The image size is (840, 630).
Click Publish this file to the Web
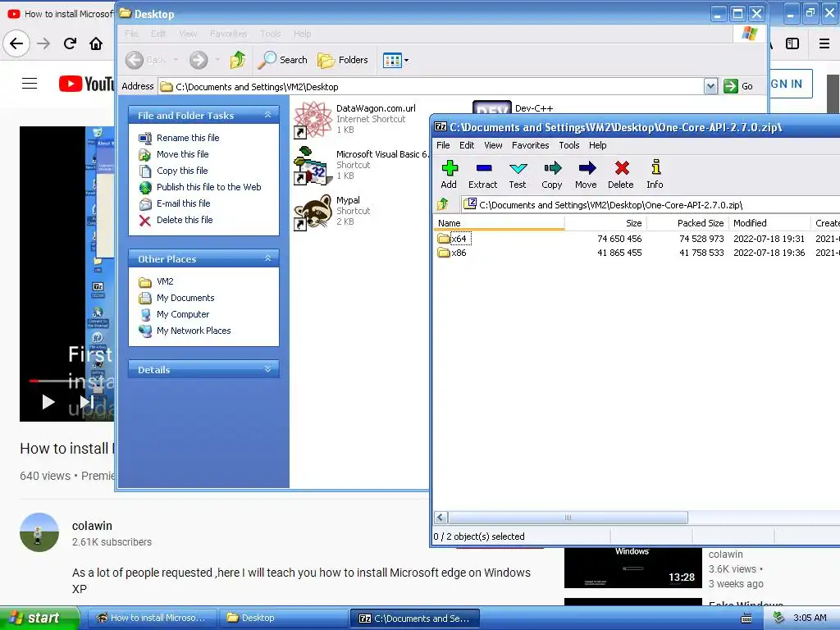200,187
